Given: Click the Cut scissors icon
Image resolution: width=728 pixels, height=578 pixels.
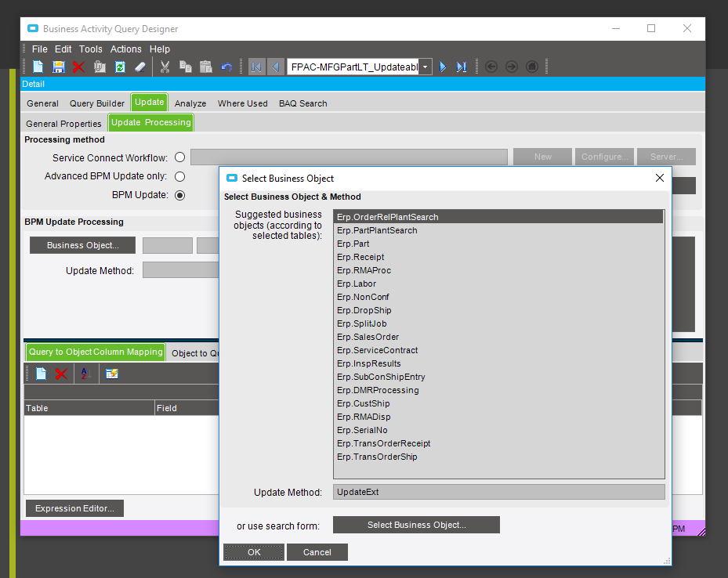Looking at the screenshot, I should [165, 67].
